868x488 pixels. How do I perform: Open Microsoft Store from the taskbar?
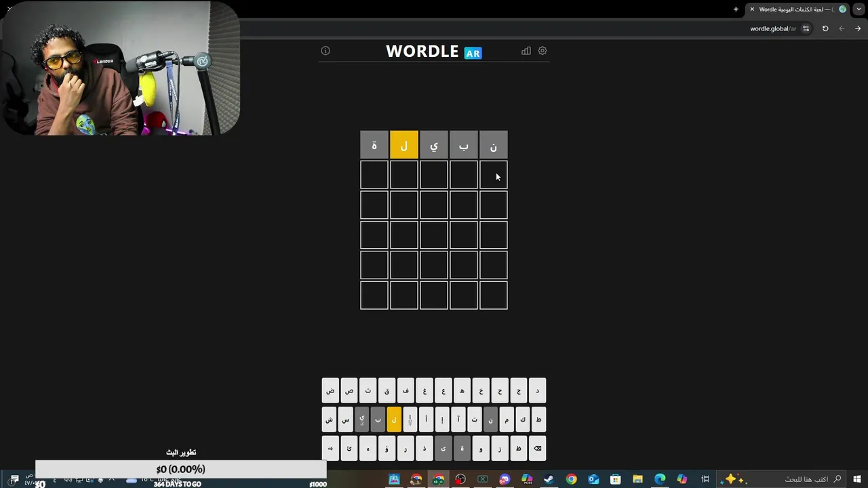coord(615,479)
